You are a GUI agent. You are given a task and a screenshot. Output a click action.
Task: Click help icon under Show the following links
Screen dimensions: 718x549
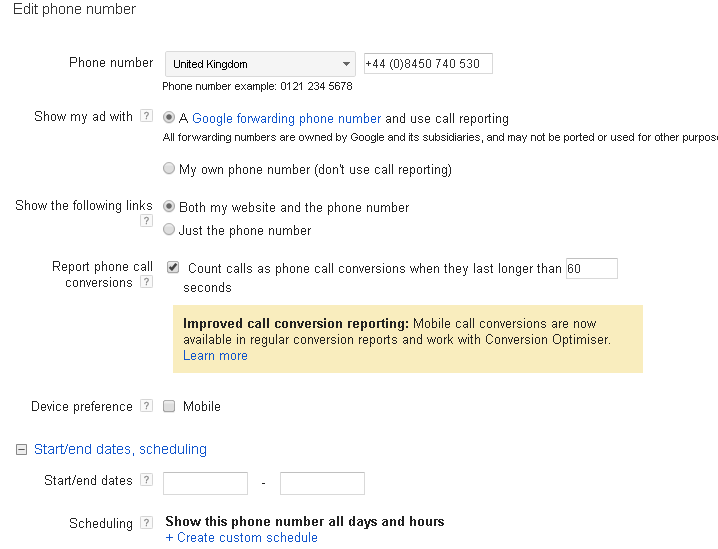click(147, 222)
